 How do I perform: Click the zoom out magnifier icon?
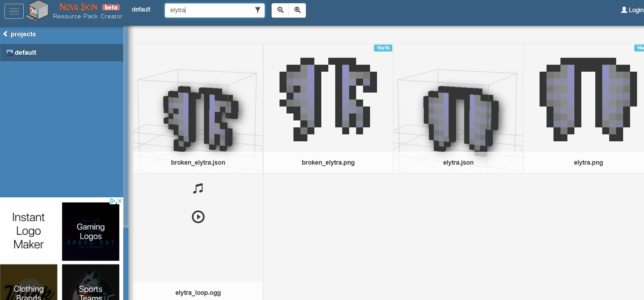pyautogui.click(x=280, y=10)
